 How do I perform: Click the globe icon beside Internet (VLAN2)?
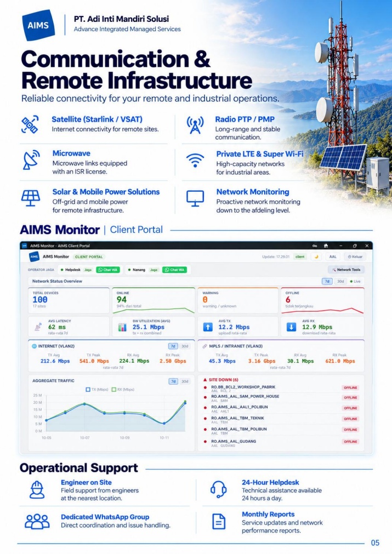point(35,346)
